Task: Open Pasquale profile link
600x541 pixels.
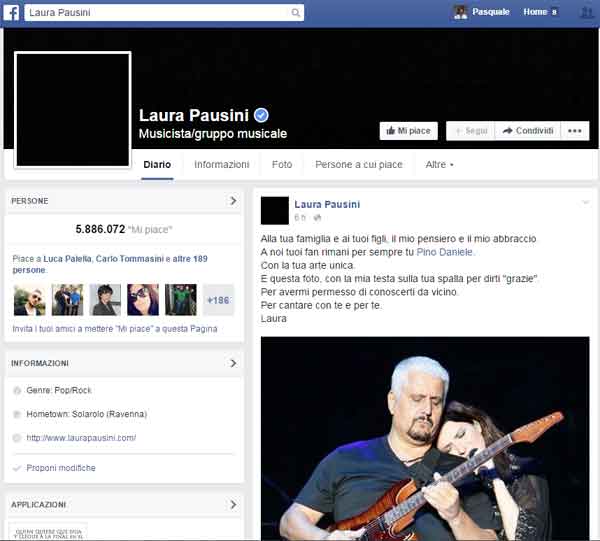Action: [x=491, y=12]
